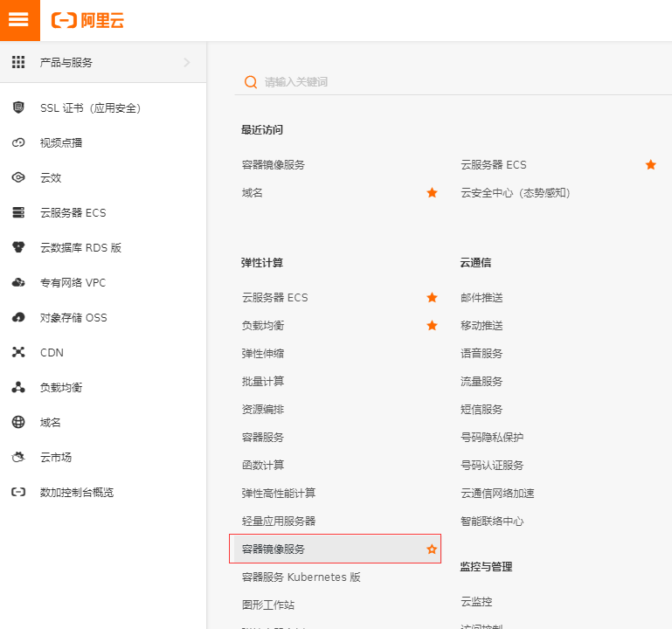Open SSL 证书（应用安全） in sidebar
Viewport: 672px width, 629px height.
pyautogui.click(x=90, y=108)
